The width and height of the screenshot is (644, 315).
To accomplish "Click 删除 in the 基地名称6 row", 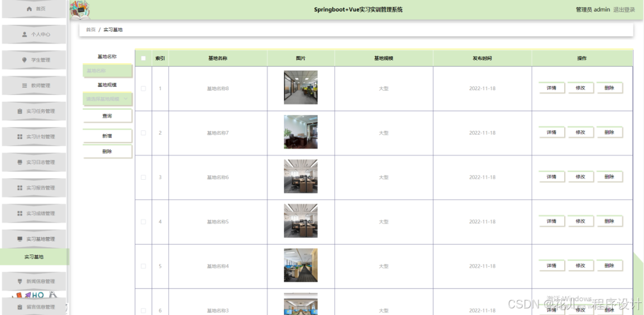I will point(609,176).
